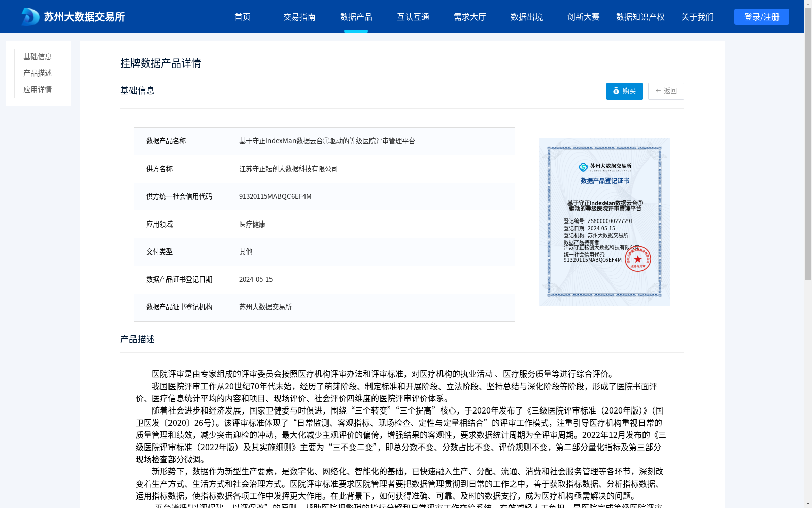Open the 数据知识产权 menu
Screen dimensions: 812x508
640,17
